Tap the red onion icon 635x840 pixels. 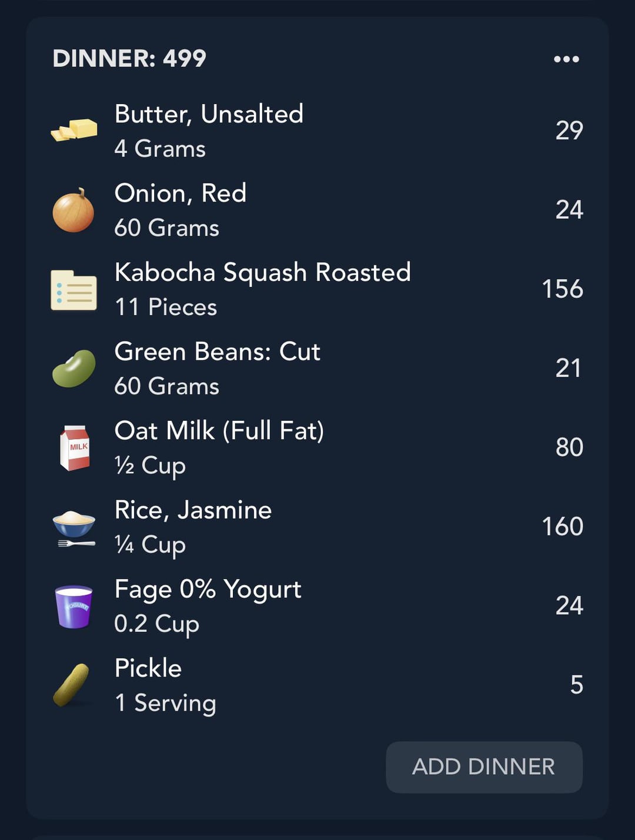pyautogui.click(x=73, y=210)
